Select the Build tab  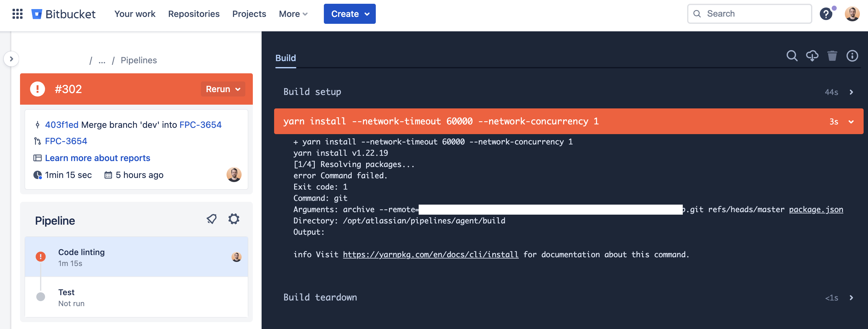click(286, 58)
